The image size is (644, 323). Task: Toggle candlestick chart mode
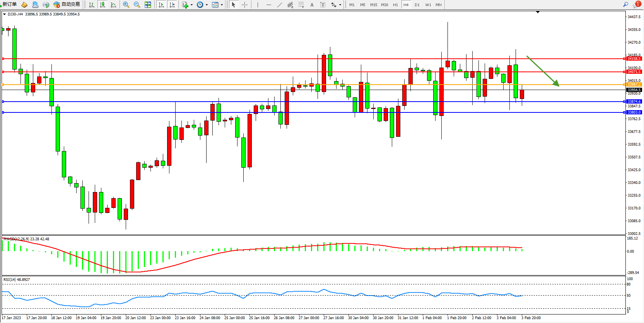(102, 5)
